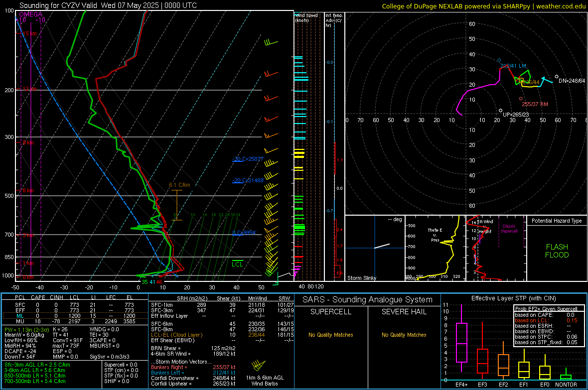The image size is (588, 390).
Task: Click the -30 C=25877' height label
Action: [x=248, y=159]
